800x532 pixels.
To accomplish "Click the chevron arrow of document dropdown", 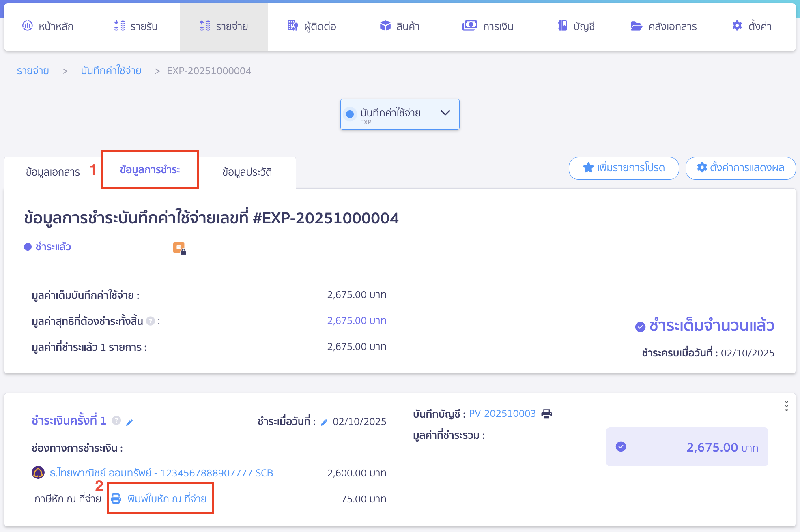I will pos(445,113).
